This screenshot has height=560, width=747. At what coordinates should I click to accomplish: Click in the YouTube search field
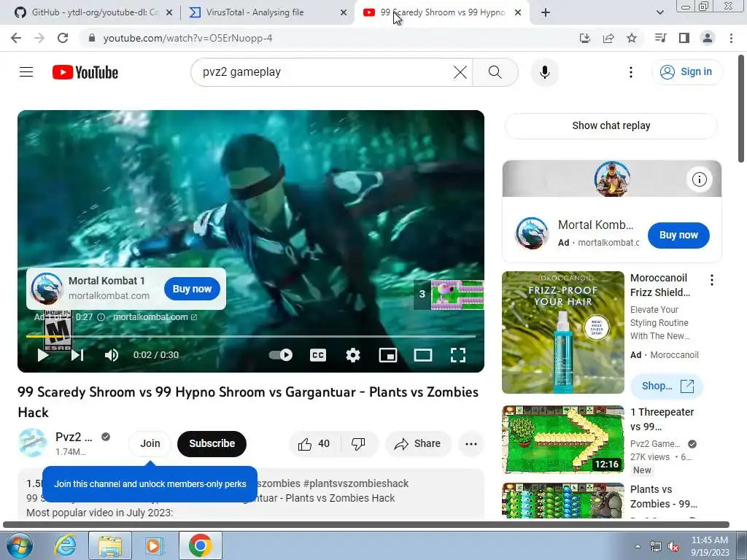click(x=324, y=72)
